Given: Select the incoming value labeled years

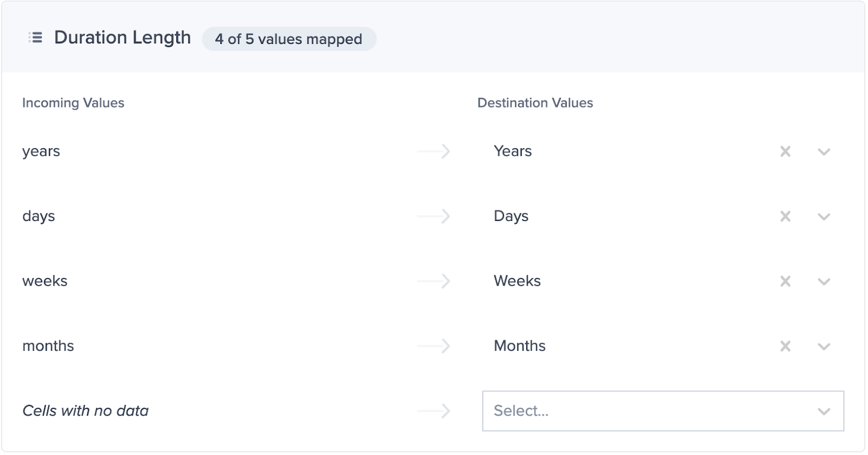Looking at the screenshot, I should click(x=41, y=151).
